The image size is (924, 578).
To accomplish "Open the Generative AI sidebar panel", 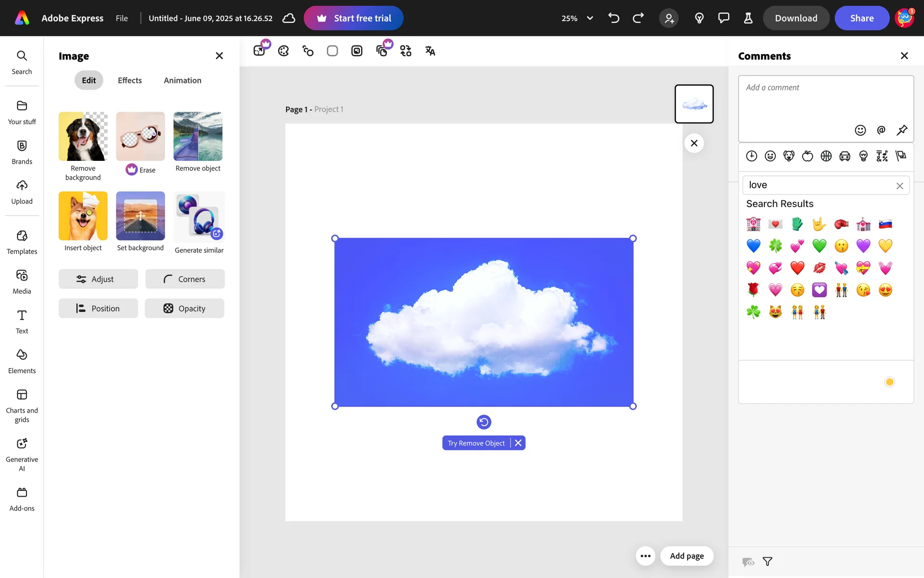I will click(22, 454).
